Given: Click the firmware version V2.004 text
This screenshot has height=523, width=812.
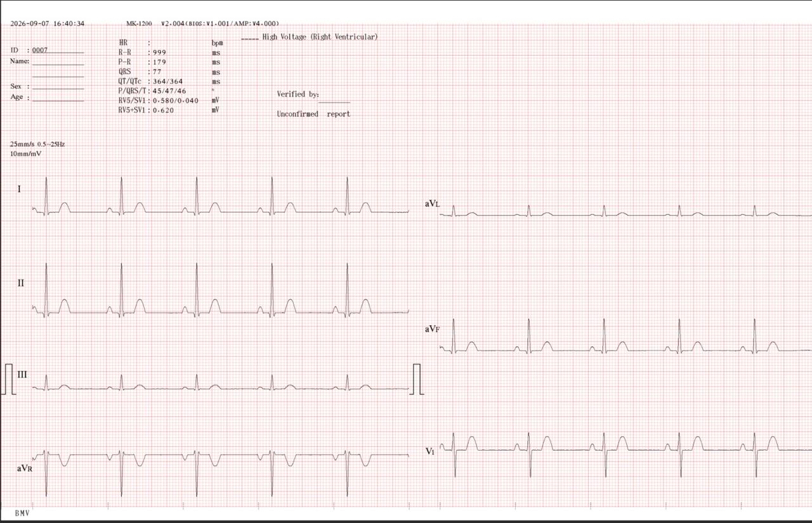Looking at the screenshot, I should pyautogui.click(x=172, y=24).
